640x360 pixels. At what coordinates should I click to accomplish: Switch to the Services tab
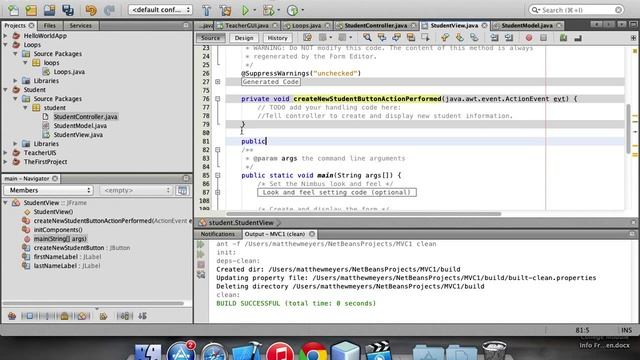click(80, 25)
